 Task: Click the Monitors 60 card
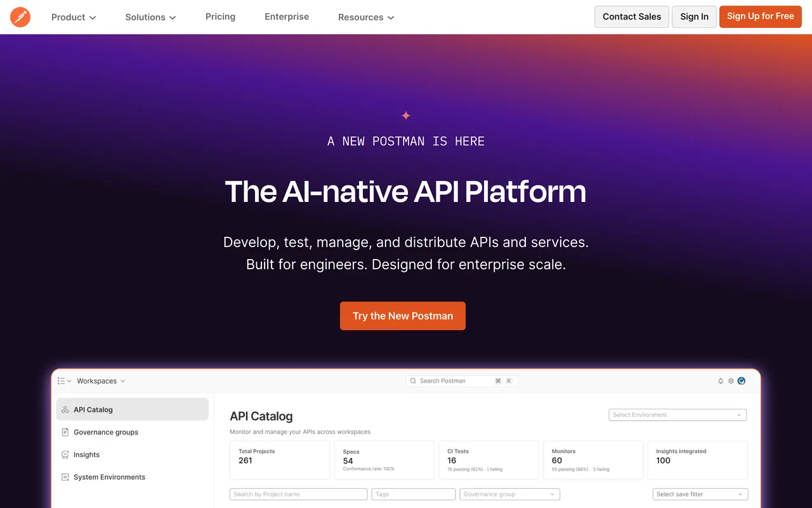click(x=593, y=460)
